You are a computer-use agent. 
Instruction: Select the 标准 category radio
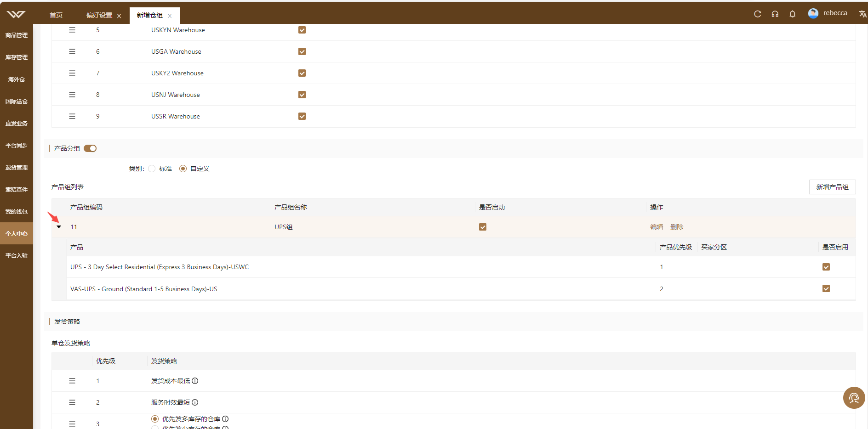point(152,169)
